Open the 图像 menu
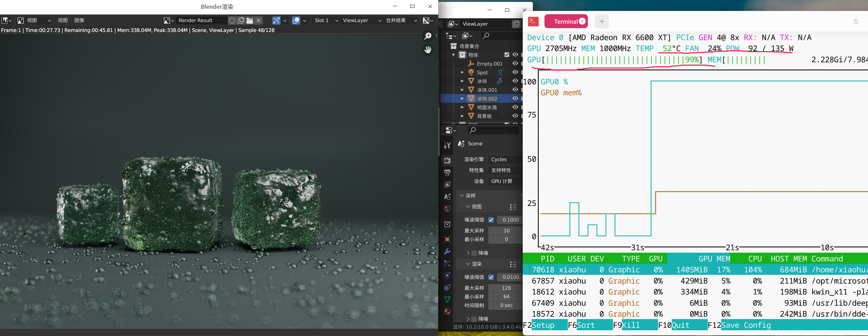The width and height of the screenshot is (868, 336). pos(79,20)
